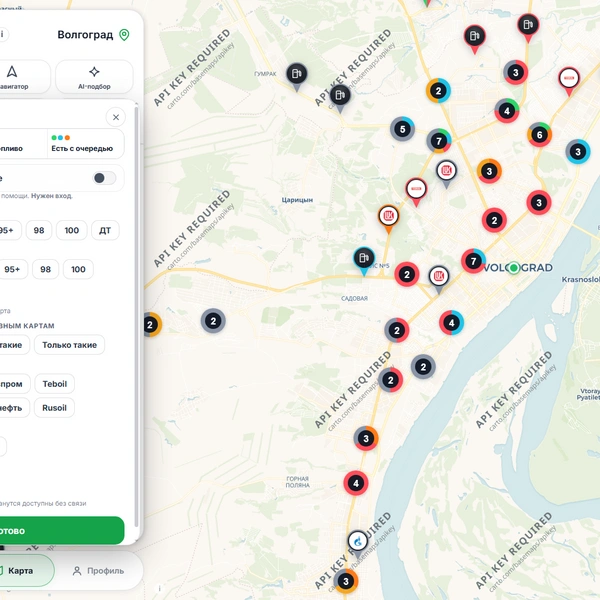Open the all-grey 2 cluster west of Садовая
This screenshot has width=600, height=600.
click(x=213, y=321)
